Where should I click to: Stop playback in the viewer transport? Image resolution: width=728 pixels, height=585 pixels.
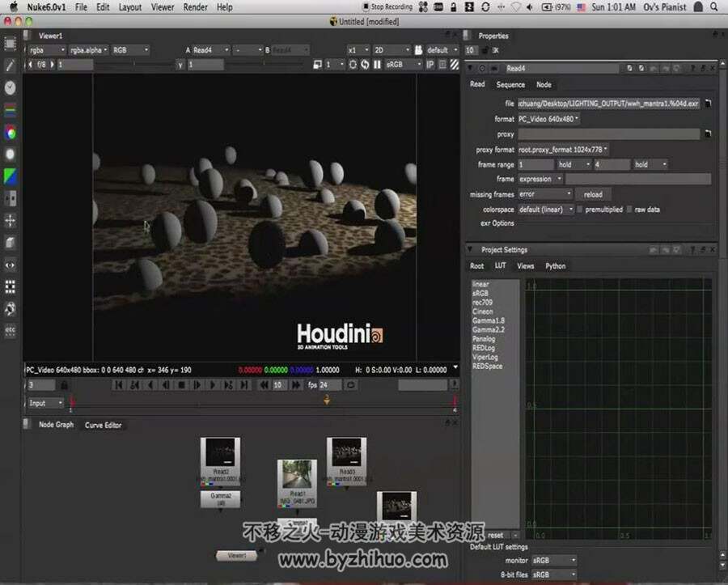point(181,385)
